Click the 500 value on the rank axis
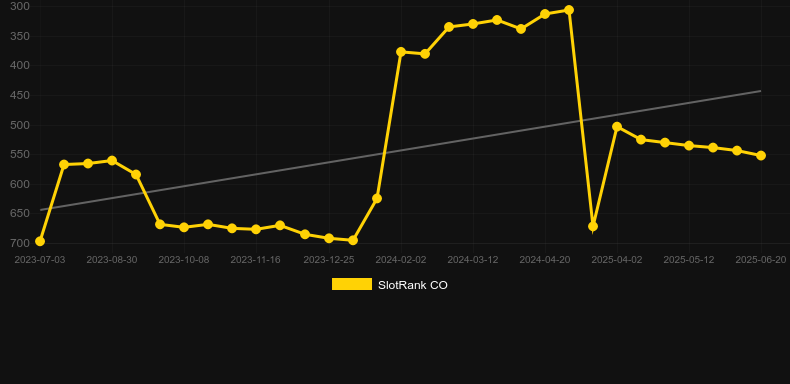790x384 pixels. [x=20, y=125]
